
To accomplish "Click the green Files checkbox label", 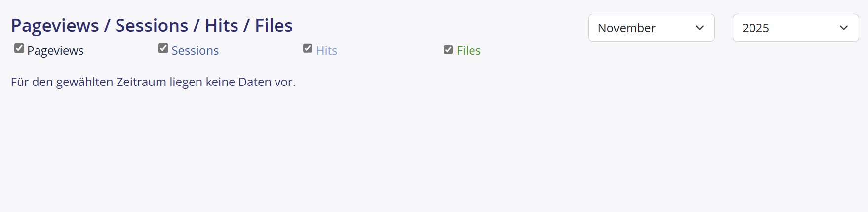I will point(469,51).
